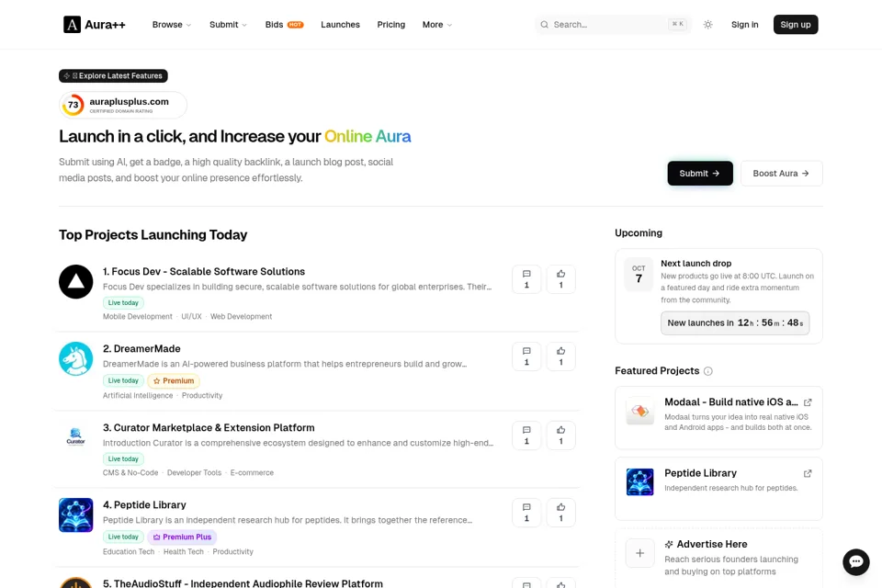Click the Advertise Here plus icon
882x588 pixels.
pos(639,553)
